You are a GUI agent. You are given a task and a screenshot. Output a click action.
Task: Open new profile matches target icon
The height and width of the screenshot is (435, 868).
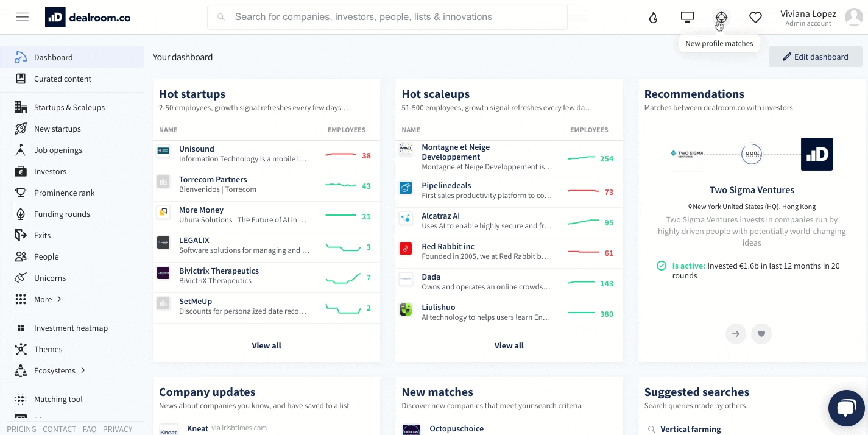[x=721, y=18]
